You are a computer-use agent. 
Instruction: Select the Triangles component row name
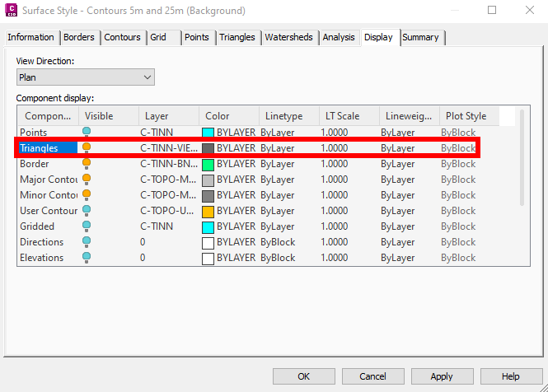pos(39,148)
